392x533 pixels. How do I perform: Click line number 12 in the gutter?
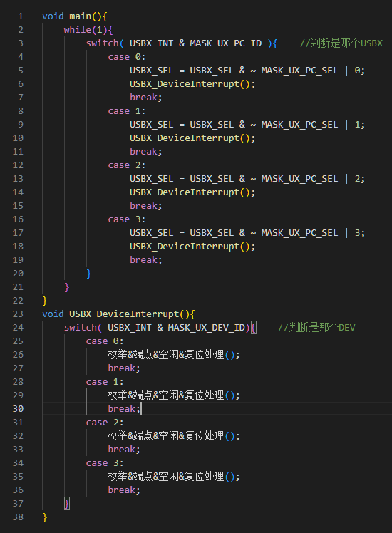(x=18, y=165)
